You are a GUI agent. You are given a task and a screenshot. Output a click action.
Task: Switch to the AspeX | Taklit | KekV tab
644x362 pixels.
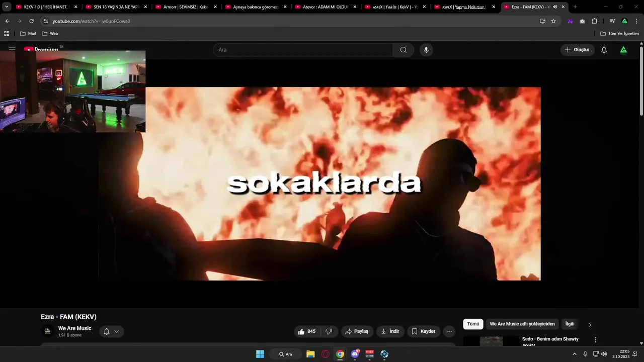click(394, 7)
